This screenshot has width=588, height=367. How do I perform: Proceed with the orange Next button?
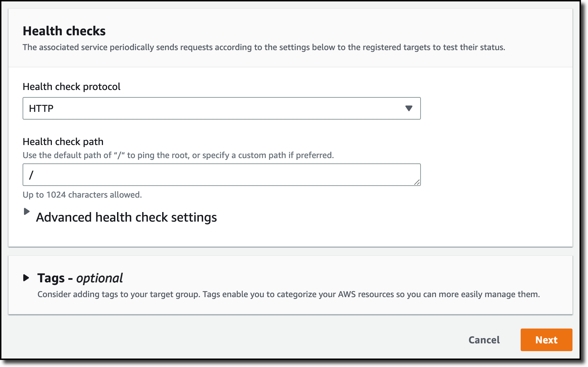[546, 340]
